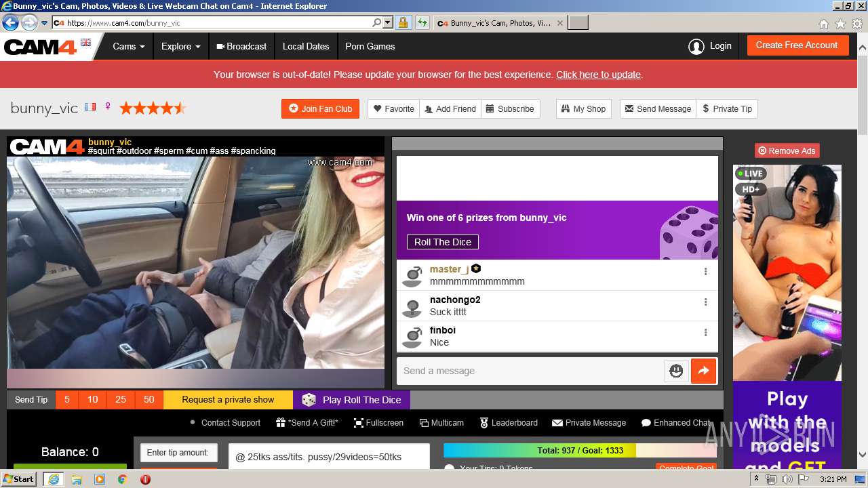
Task: Click Private Tip button
Action: coord(727,108)
